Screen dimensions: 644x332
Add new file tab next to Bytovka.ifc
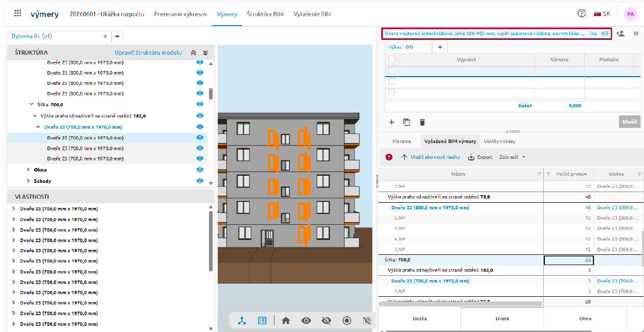[x=117, y=36]
